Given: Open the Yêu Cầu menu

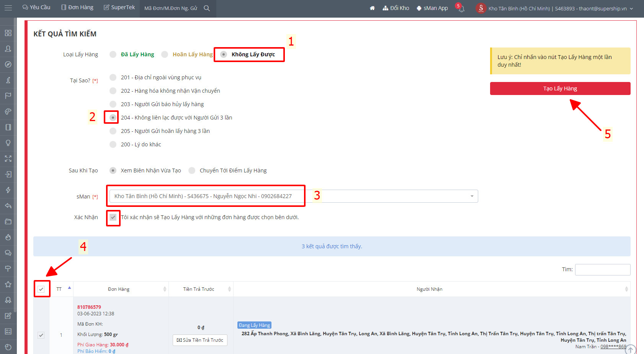Looking at the screenshot, I should point(36,7).
